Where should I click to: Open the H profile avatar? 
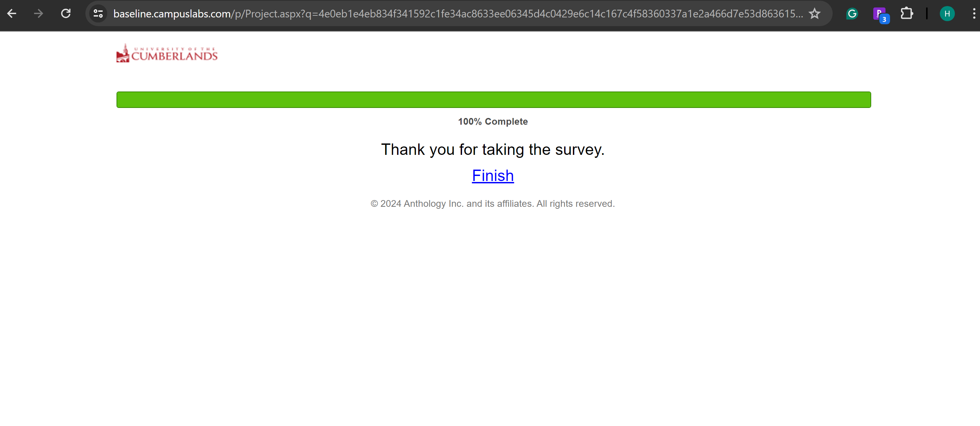[x=947, y=14]
